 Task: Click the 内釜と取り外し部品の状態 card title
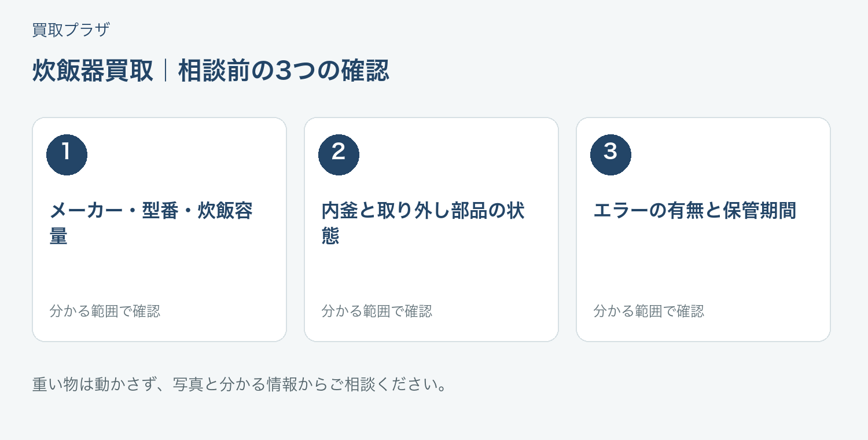(423, 223)
